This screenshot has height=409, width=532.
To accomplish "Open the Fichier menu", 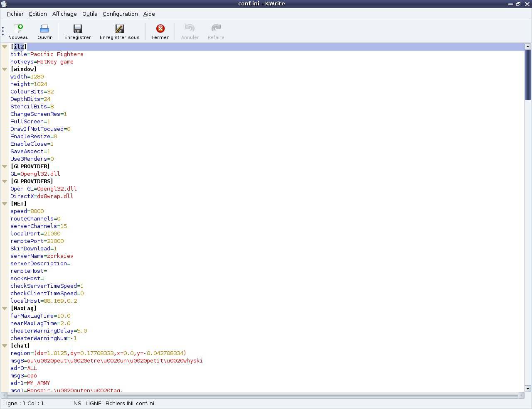I will (x=15, y=14).
